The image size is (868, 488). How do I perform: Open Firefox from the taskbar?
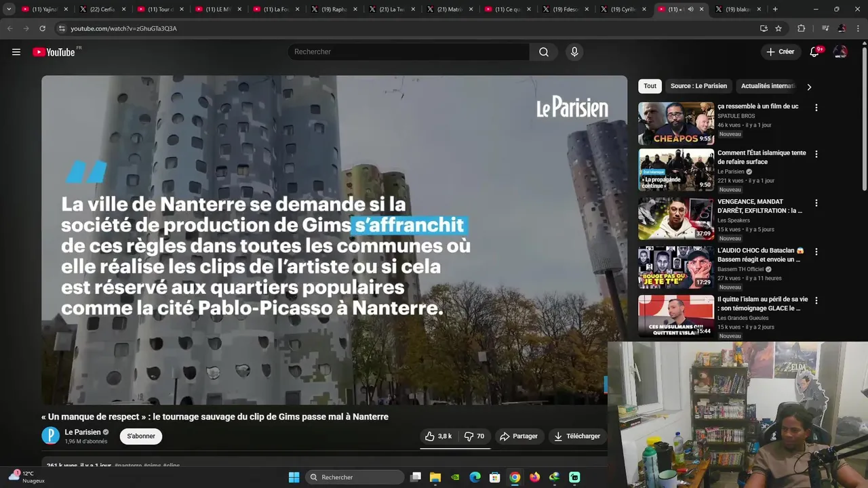[534, 477]
